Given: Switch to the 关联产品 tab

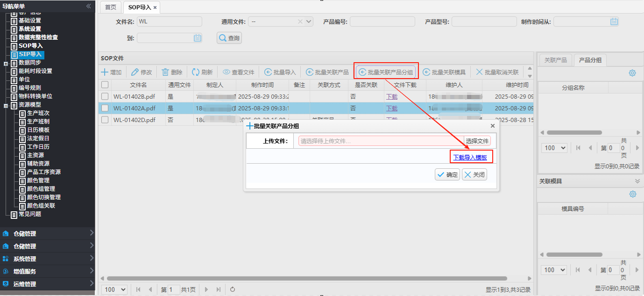Looking at the screenshot, I should [x=555, y=60].
